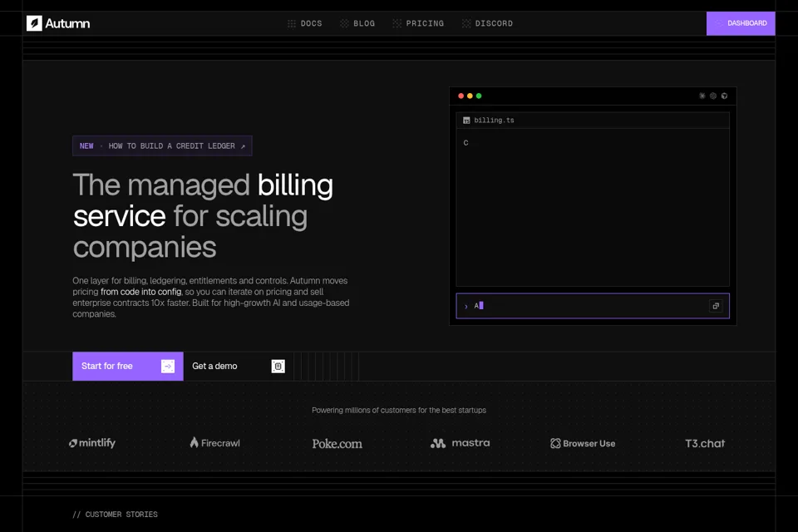
Task: Click the Autumn logo in the header
Action: pos(58,23)
